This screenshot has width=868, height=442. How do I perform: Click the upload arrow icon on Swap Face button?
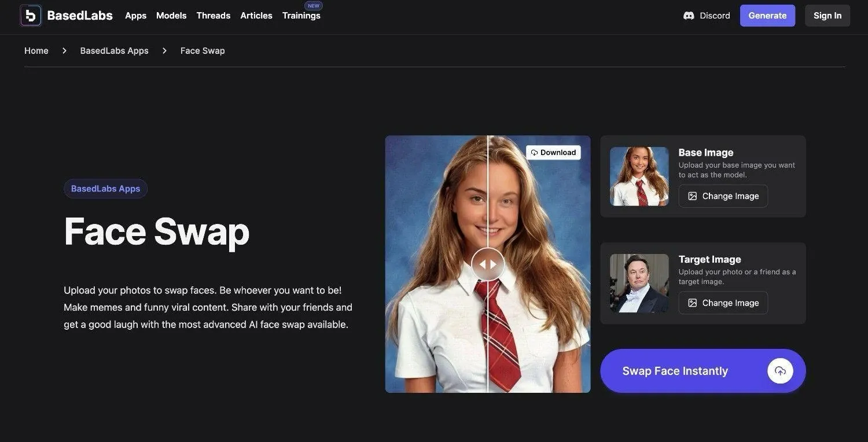(780, 371)
